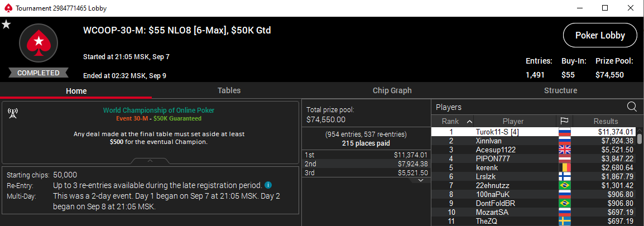The image size is (644, 226).
Task: Open the player search magnifier
Action: pos(632,107)
